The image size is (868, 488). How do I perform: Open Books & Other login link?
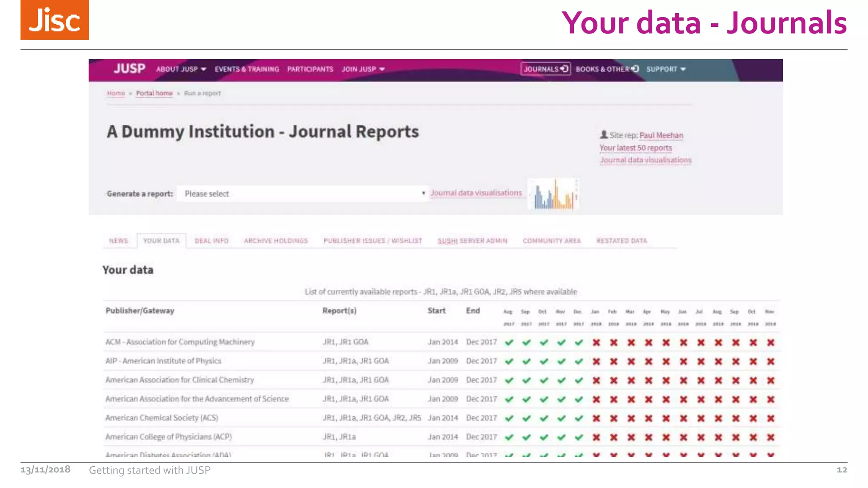click(x=607, y=69)
